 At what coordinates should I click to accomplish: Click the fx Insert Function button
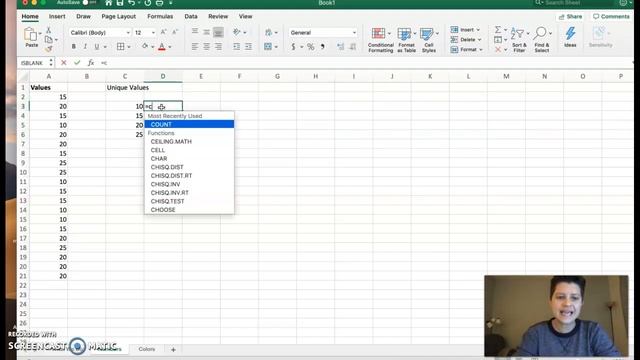click(91, 63)
